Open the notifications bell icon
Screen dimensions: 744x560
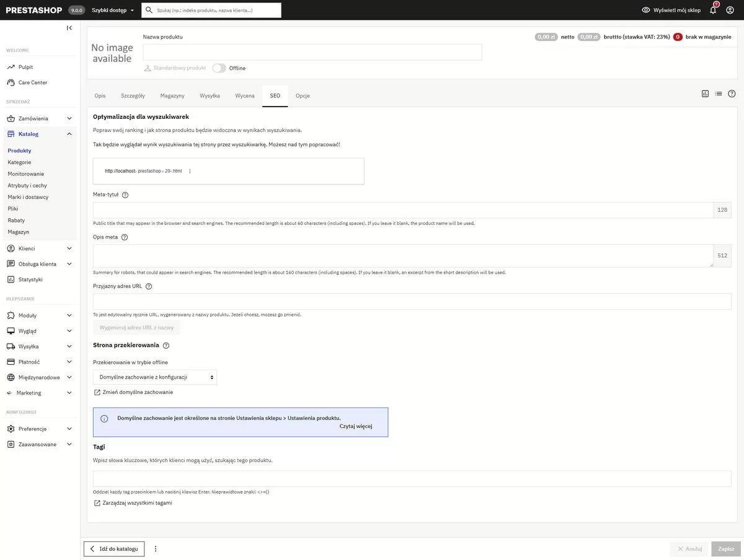point(713,10)
